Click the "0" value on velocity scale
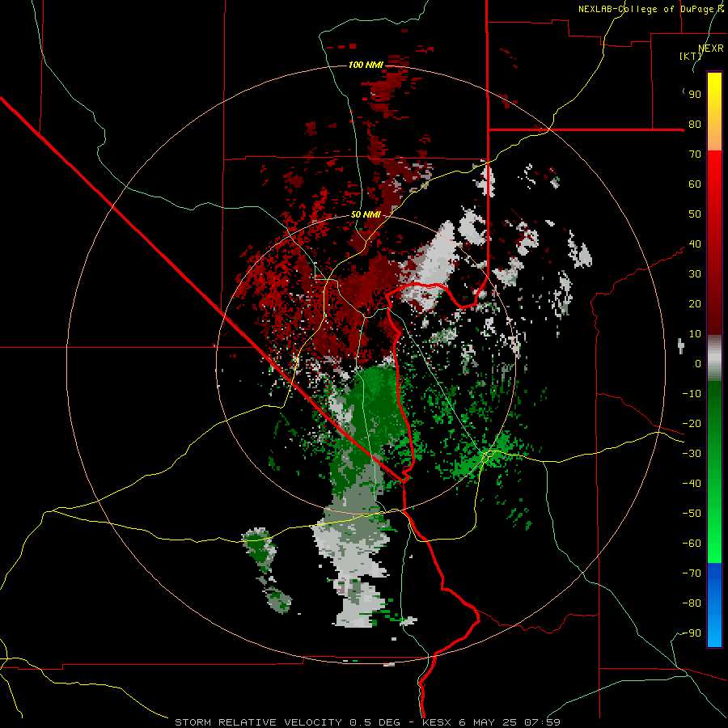Screen dimensions: 728x728 [x=698, y=364]
